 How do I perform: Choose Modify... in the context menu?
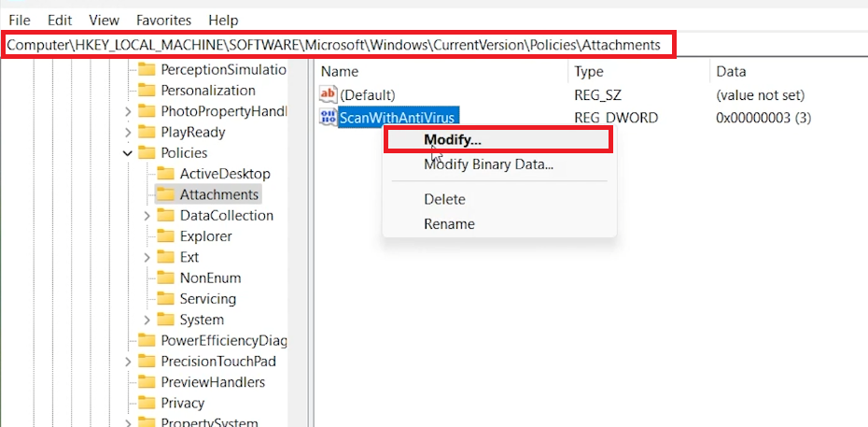tap(499, 139)
